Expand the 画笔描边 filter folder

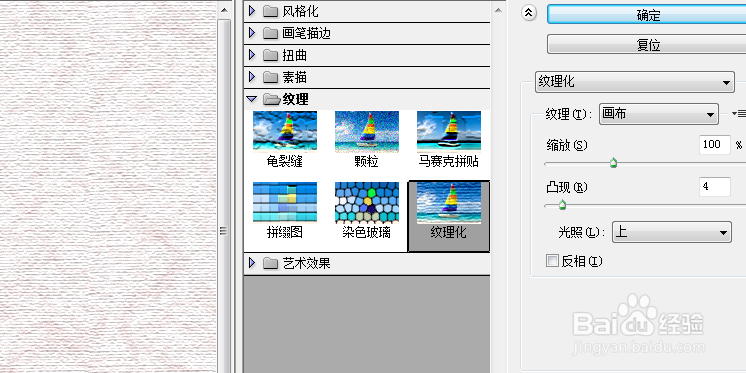pos(252,33)
